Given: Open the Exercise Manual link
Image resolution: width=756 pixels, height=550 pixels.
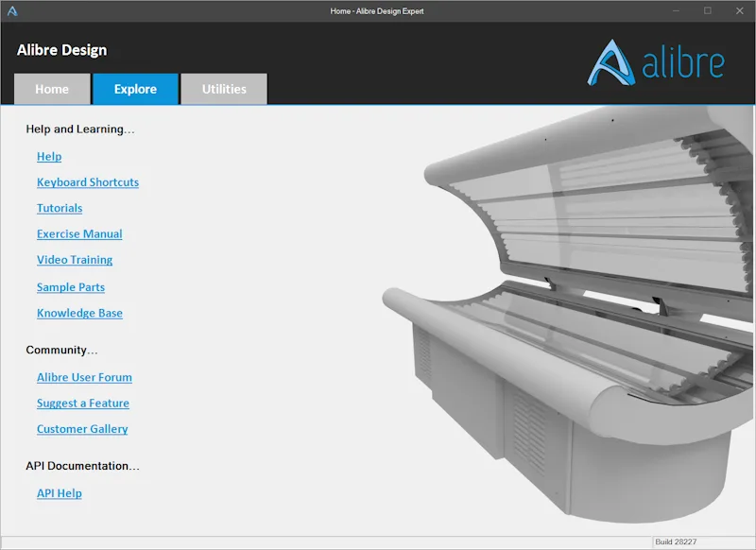Looking at the screenshot, I should (x=79, y=233).
